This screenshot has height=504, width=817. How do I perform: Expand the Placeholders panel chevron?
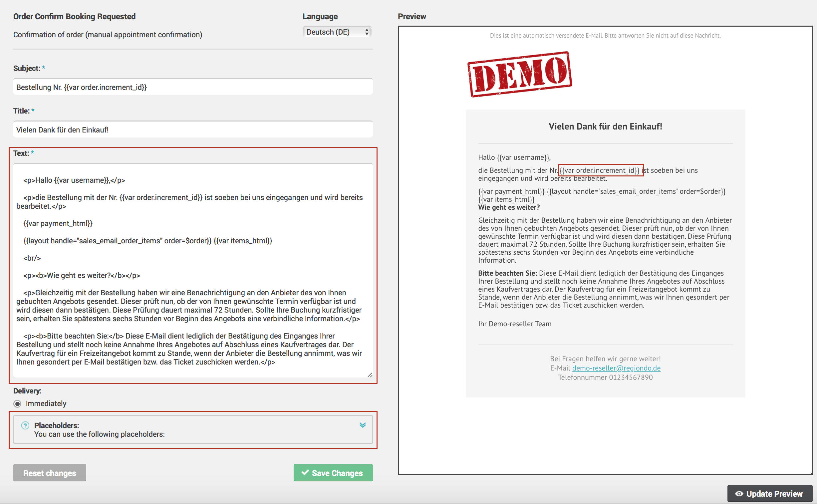[x=363, y=425]
